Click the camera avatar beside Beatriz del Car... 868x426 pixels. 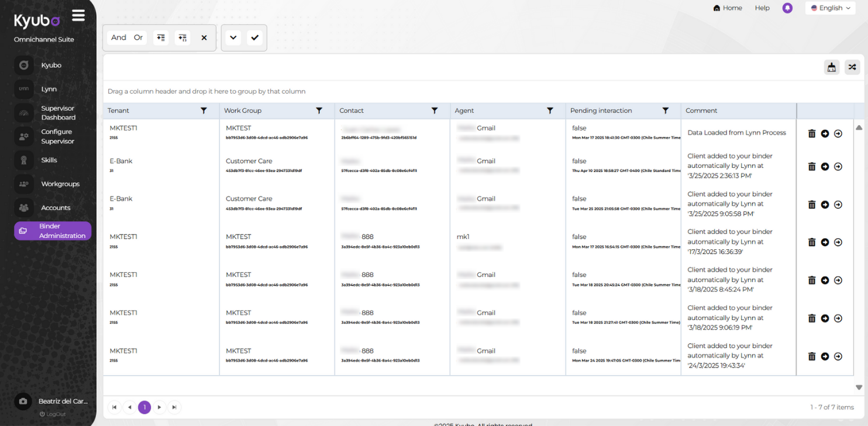coord(23,401)
